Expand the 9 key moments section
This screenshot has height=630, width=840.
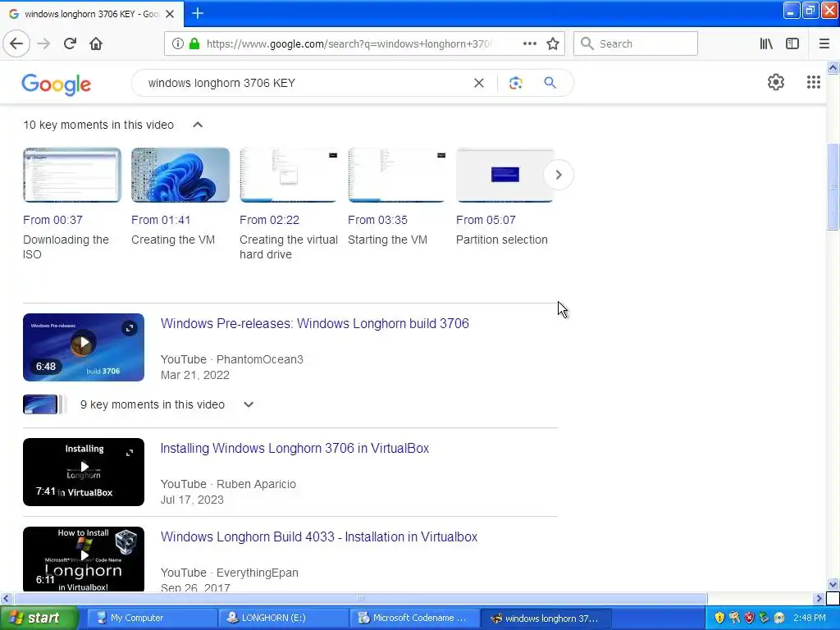pyautogui.click(x=249, y=404)
